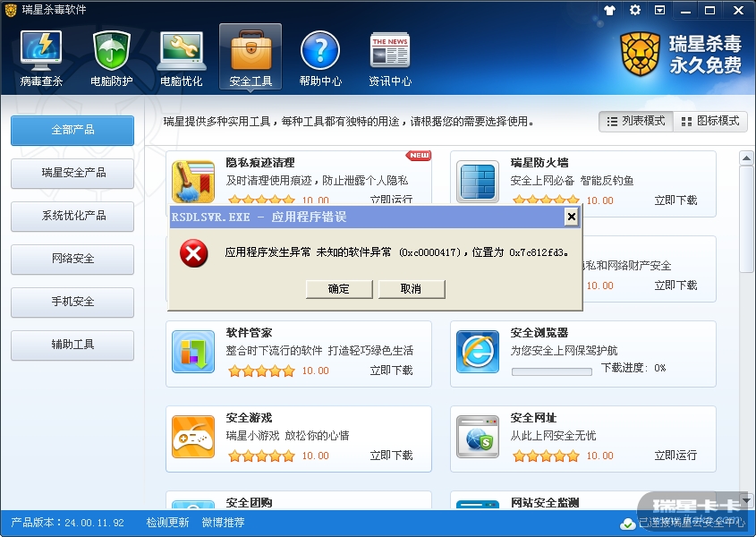Click the 隐私痕迹清理 broom icon
Screen dimensions: 756x537
tap(193, 182)
